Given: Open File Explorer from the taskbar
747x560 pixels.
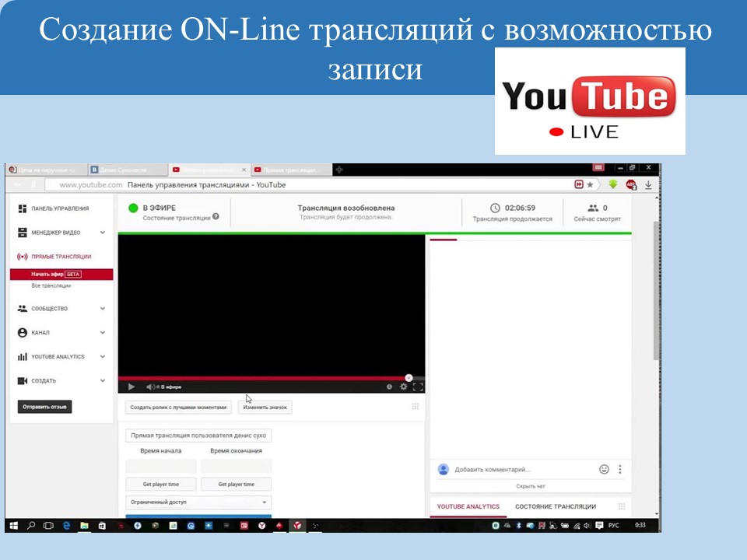Looking at the screenshot, I should pyautogui.click(x=84, y=526).
